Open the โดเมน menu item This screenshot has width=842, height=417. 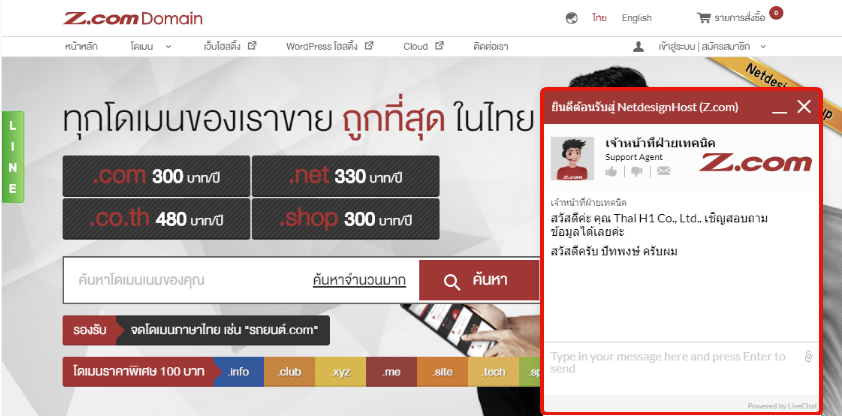click(142, 47)
